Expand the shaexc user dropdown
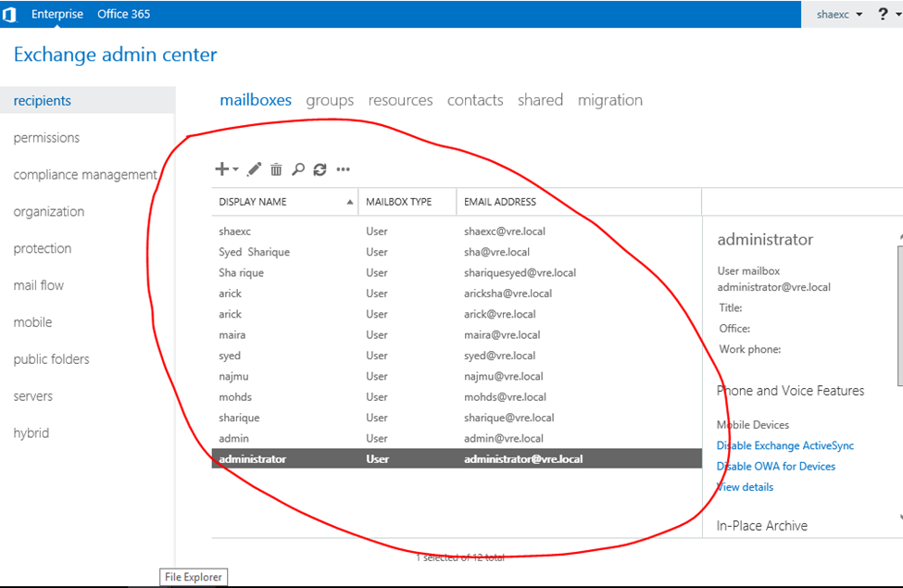The image size is (903, 588). pos(839,15)
